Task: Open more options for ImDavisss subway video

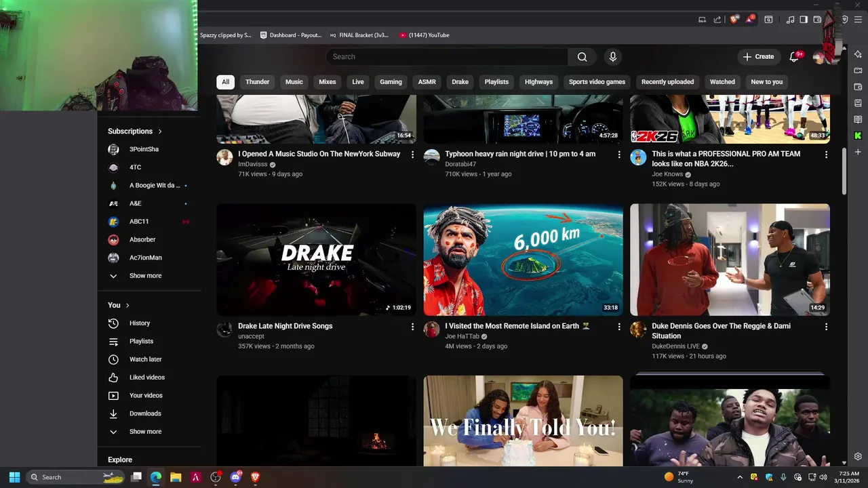Action: (x=412, y=155)
